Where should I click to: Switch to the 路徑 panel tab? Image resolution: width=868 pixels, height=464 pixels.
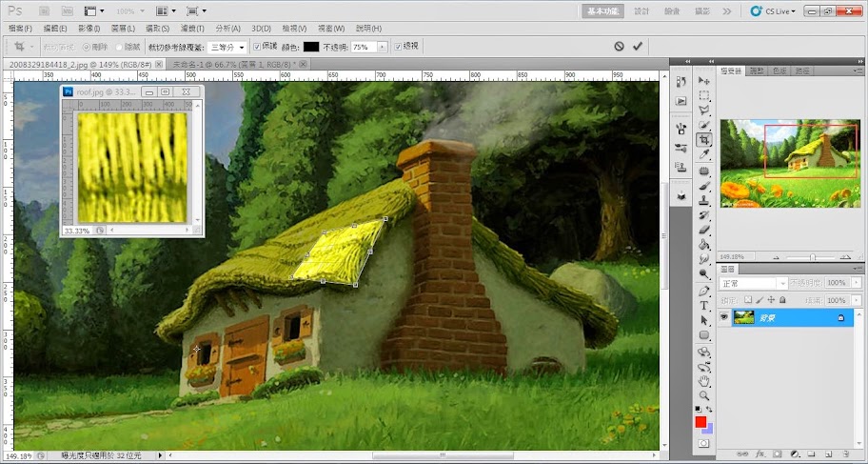point(802,71)
